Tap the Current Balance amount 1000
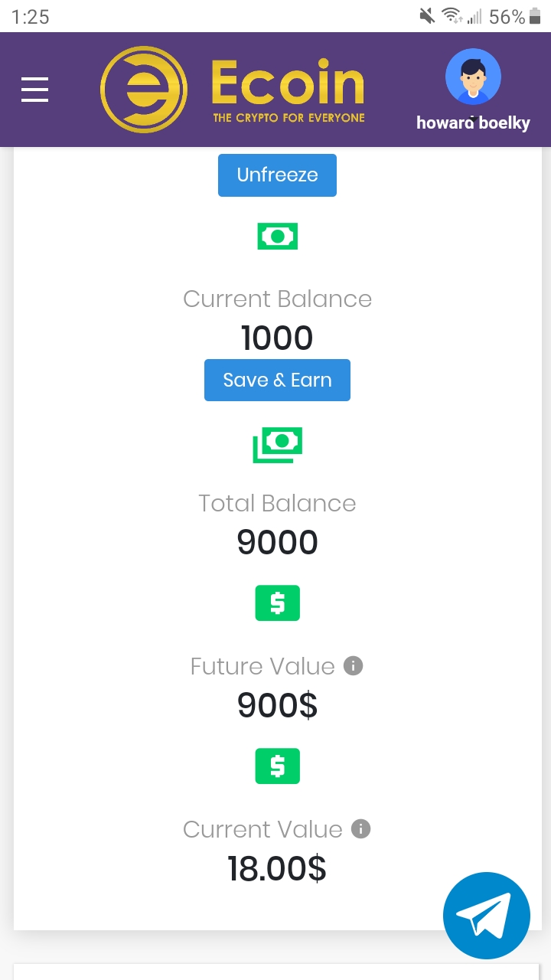This screenshot has height=980, width=551. [277, 338]
